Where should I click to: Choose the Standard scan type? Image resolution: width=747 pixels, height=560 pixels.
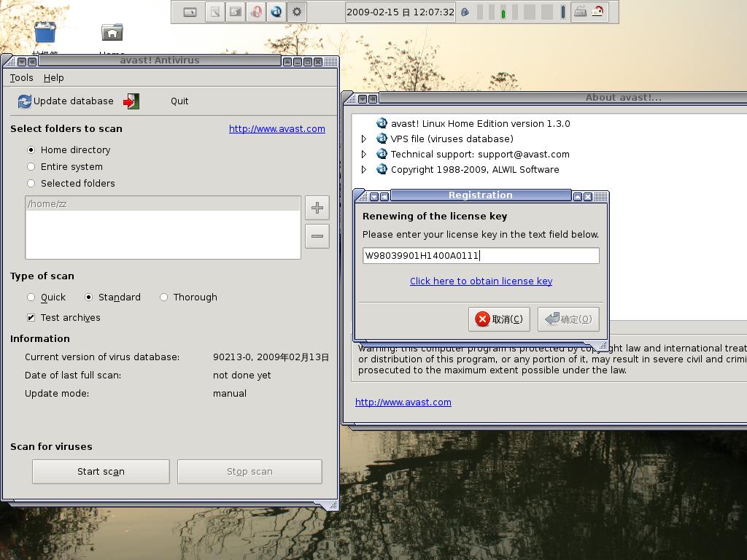88,297
